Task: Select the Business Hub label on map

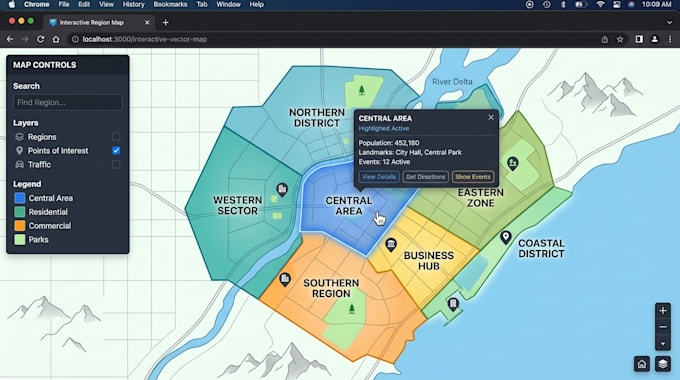Action: pyautogui.click(x=428, y=261)
